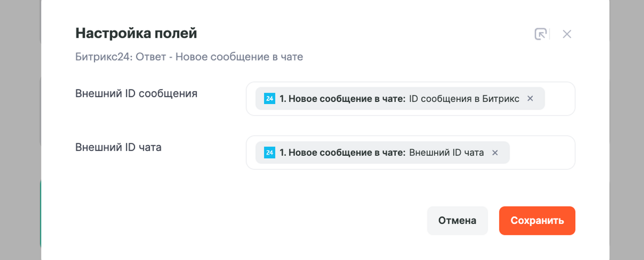Screen dimensions: 644x260
Task: Click the Bitrix24 icon in the chat ID chip
Action: 270,153
